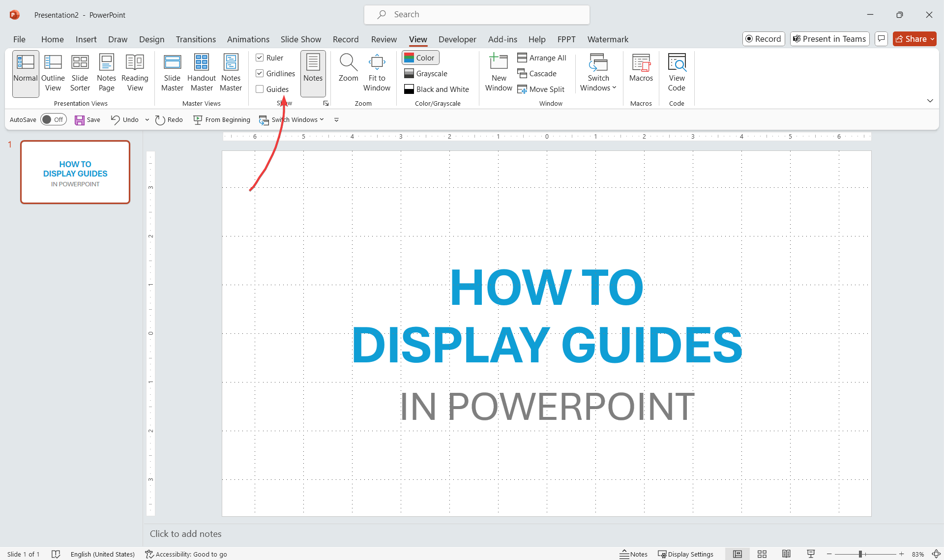Collapse the ribbon chevron
The image size is (944, 560).
point(930,100)
